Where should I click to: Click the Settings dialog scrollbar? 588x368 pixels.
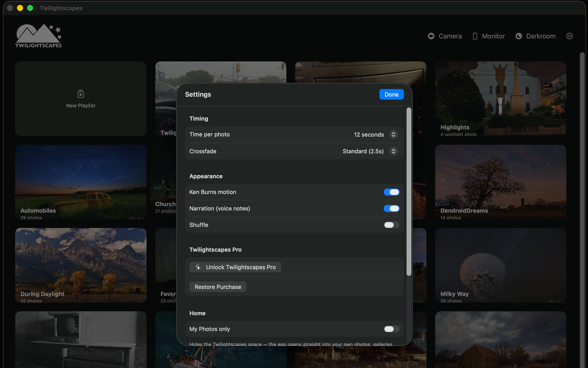tap(409, 192)
